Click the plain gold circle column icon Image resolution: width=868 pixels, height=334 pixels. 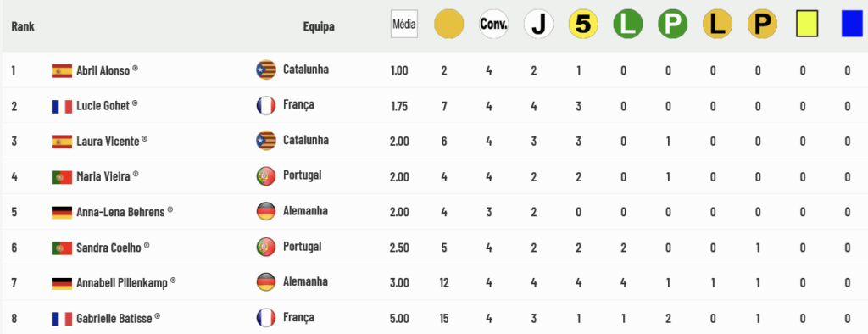click(x=449, y=25)
